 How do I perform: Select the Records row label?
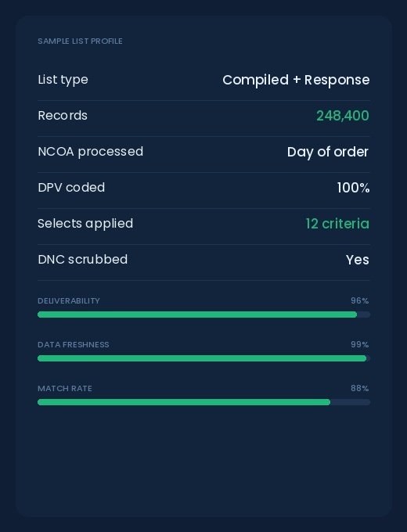pos(63,116)
